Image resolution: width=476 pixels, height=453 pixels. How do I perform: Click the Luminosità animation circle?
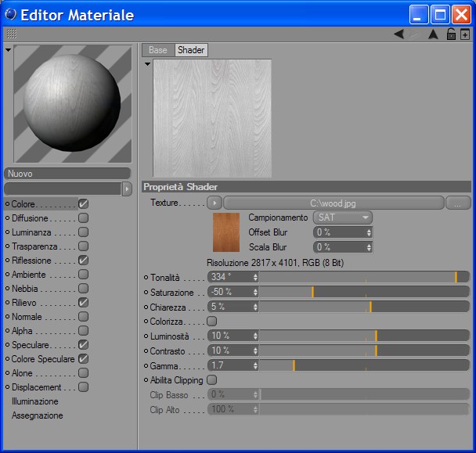146,336
